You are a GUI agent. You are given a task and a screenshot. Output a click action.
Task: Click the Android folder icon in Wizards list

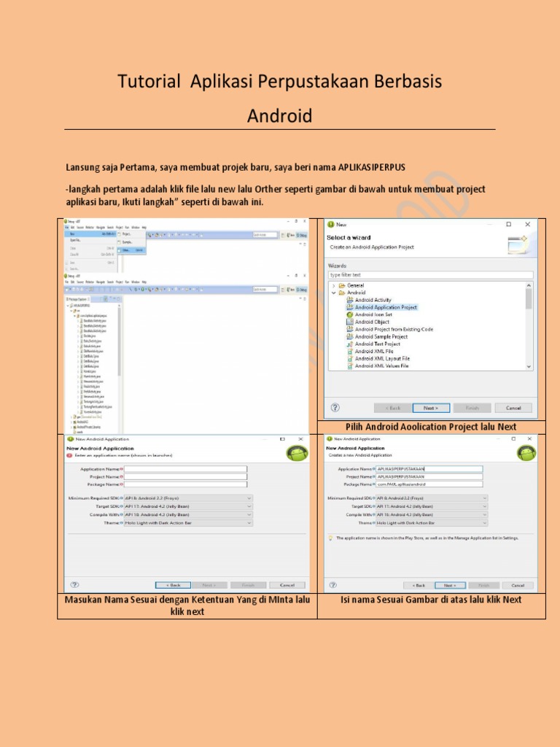[341, 293]
